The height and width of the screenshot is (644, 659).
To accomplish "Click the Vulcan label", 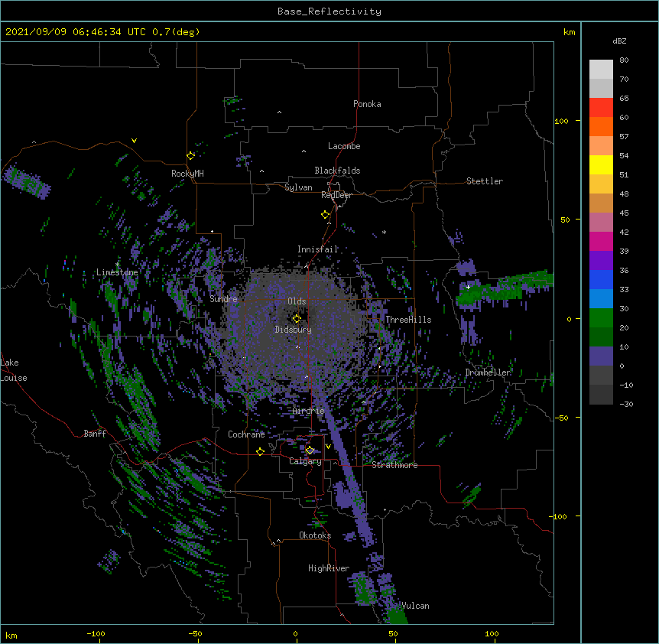I will tap(415, 606).
